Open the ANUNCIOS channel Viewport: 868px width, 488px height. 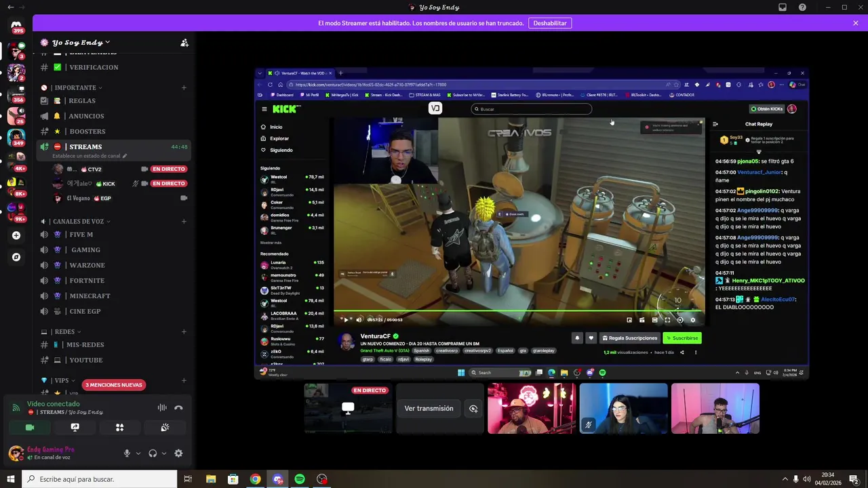pyautogui.click(x=113, y=116)
